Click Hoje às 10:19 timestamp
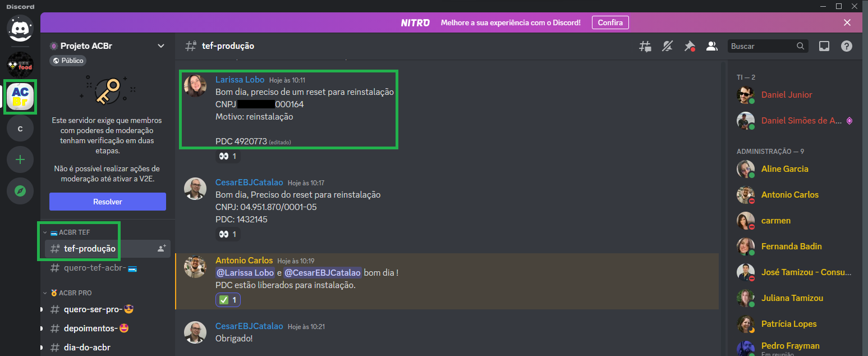The image size is (868, 356). (x=296, y=261)
